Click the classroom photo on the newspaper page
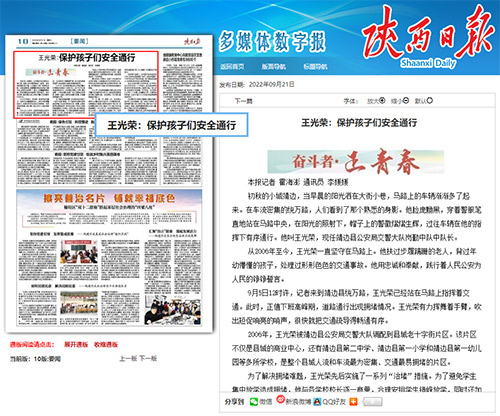 [79, 252]
